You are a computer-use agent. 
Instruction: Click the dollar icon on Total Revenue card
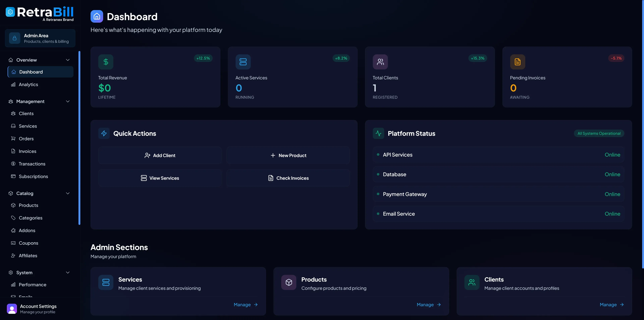click(x=105, y=62)
